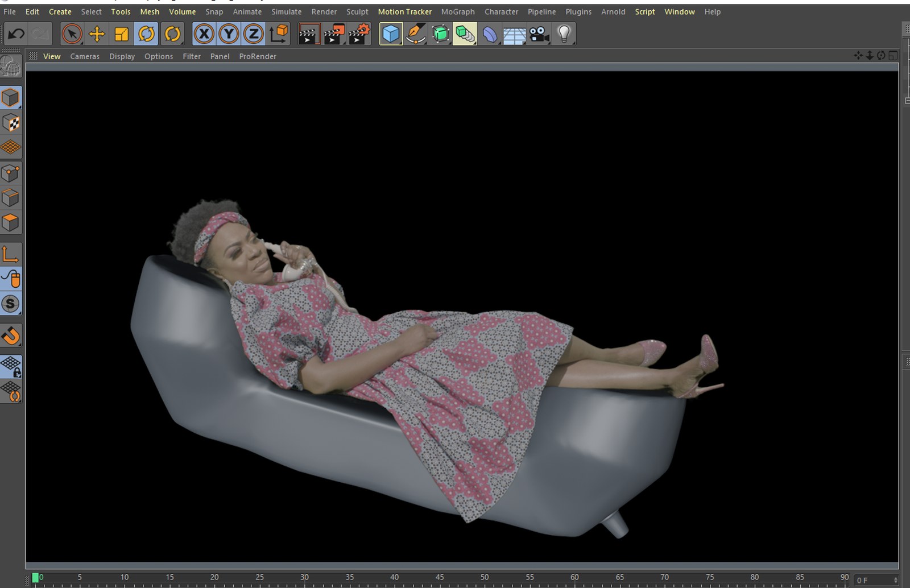Screen dimensions: 910x588
Task: Switch to Edges mode
Action: tap(11, 197)
